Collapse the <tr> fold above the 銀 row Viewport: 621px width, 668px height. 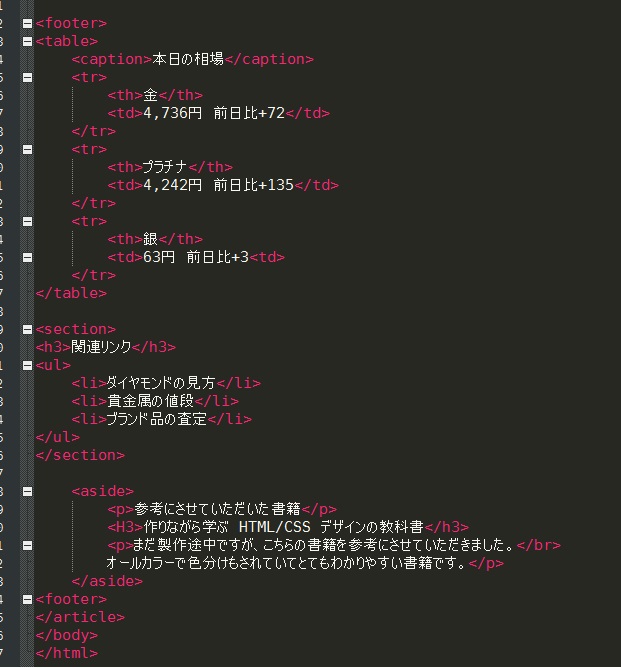[x=27, y=222]
